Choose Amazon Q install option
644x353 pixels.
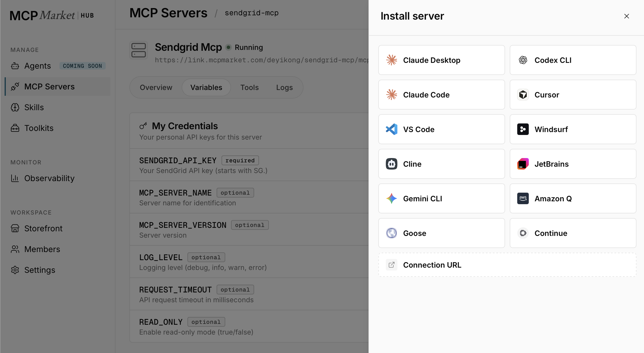[573, 198]
